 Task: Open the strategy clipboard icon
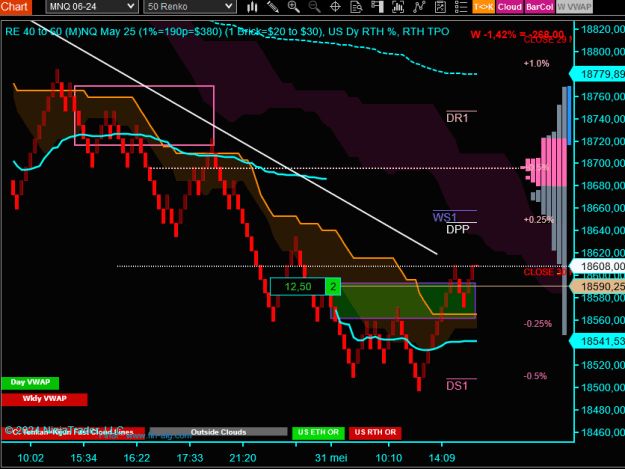(x=440, y=7)
